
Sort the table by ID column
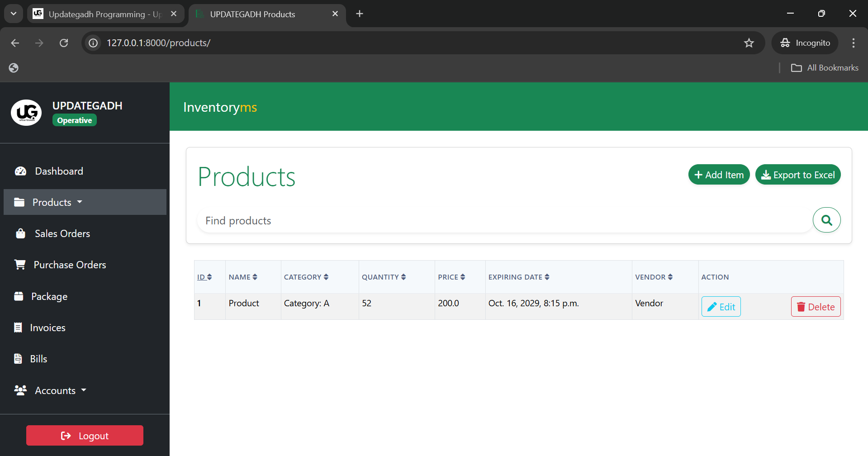tap(204, 277)
